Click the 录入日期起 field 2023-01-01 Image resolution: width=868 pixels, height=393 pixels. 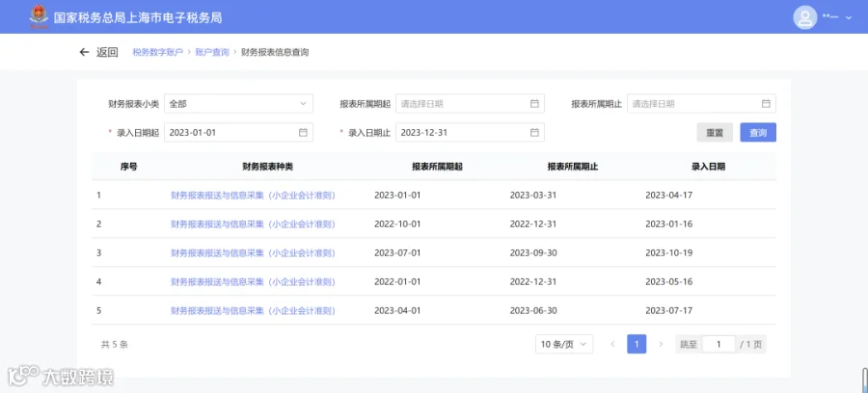click(x=238, y=132)
